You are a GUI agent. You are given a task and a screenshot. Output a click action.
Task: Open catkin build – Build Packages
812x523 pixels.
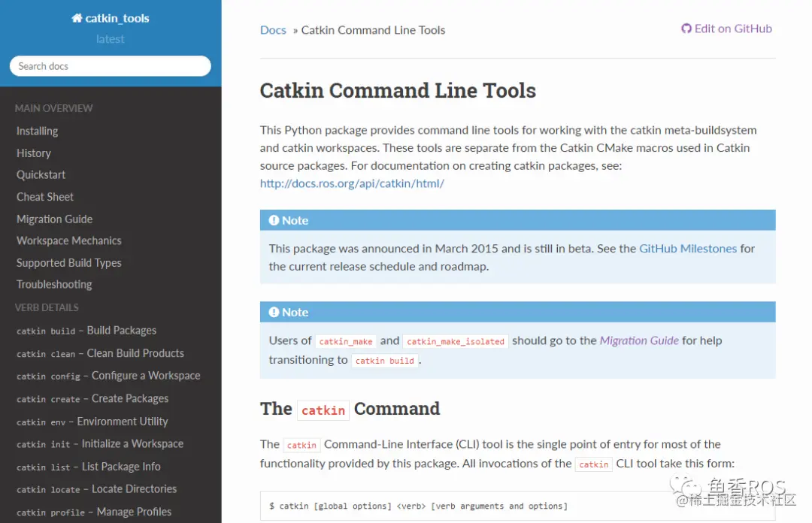tap(86, 331)
